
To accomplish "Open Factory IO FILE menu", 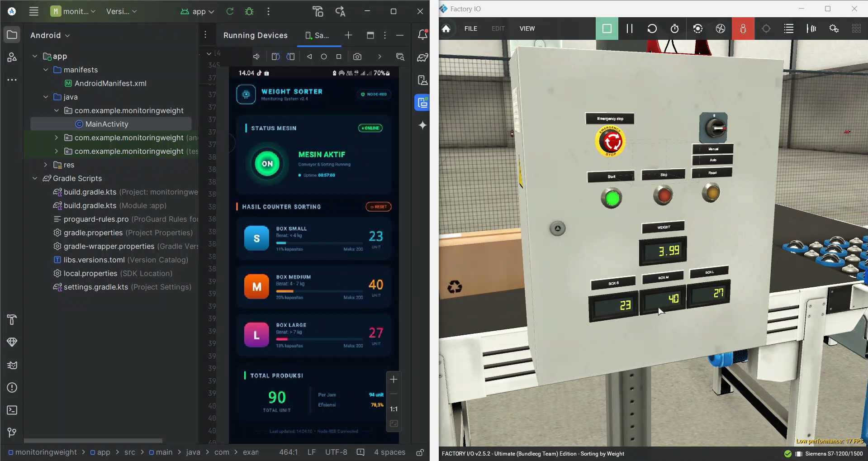I will (471, 29).
